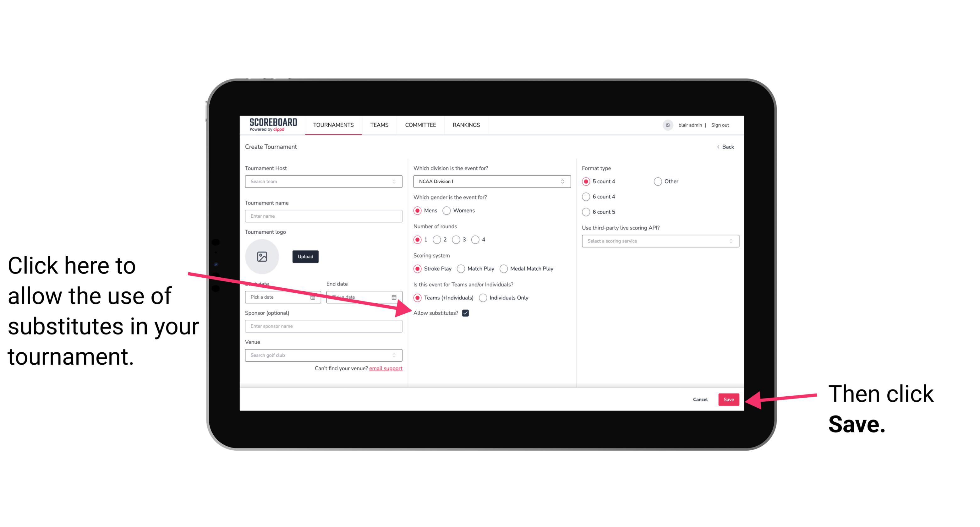Click the Back arrow icon

719,147
